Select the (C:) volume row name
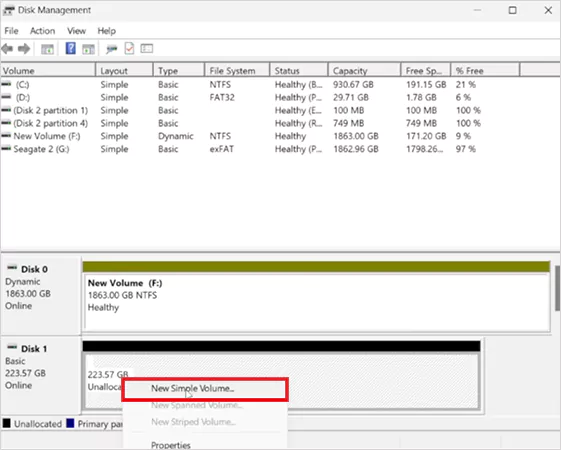This screenshot has height=450, width=561. pos(22,85)
